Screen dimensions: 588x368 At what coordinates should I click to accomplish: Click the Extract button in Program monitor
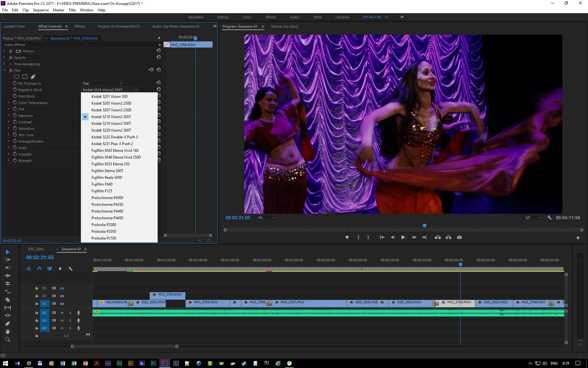tap(448, 237)
